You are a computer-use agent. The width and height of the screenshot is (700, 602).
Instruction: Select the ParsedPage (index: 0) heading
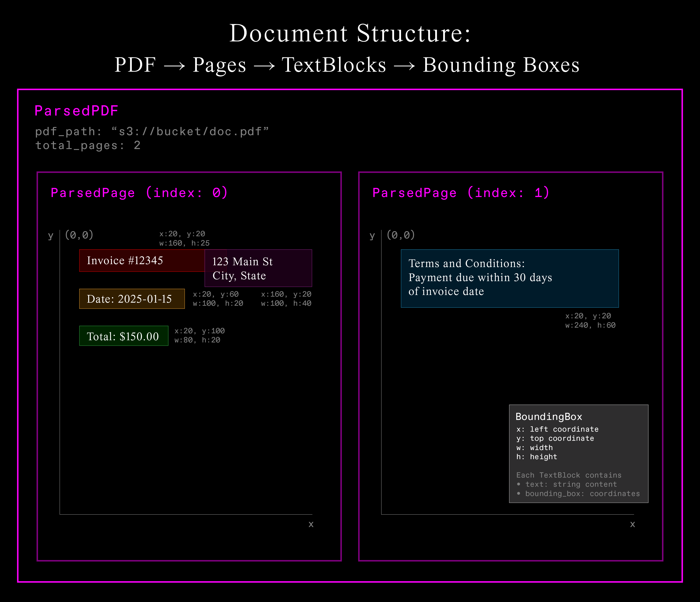coord(139,193)
